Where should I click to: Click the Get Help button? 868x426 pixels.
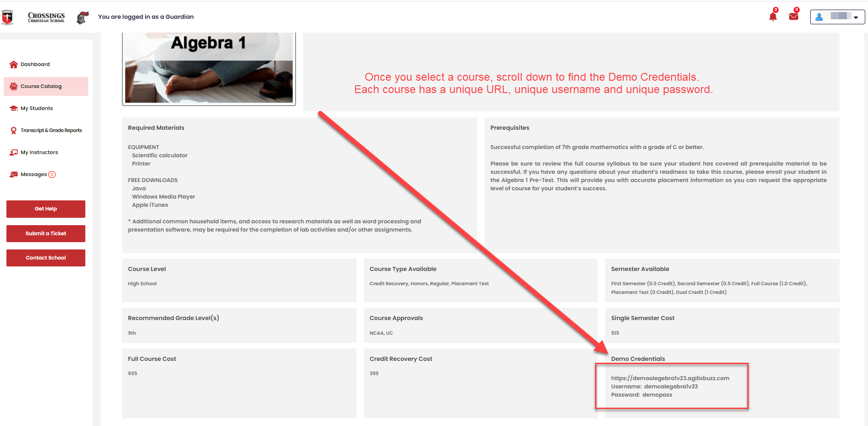coord(46,209)
